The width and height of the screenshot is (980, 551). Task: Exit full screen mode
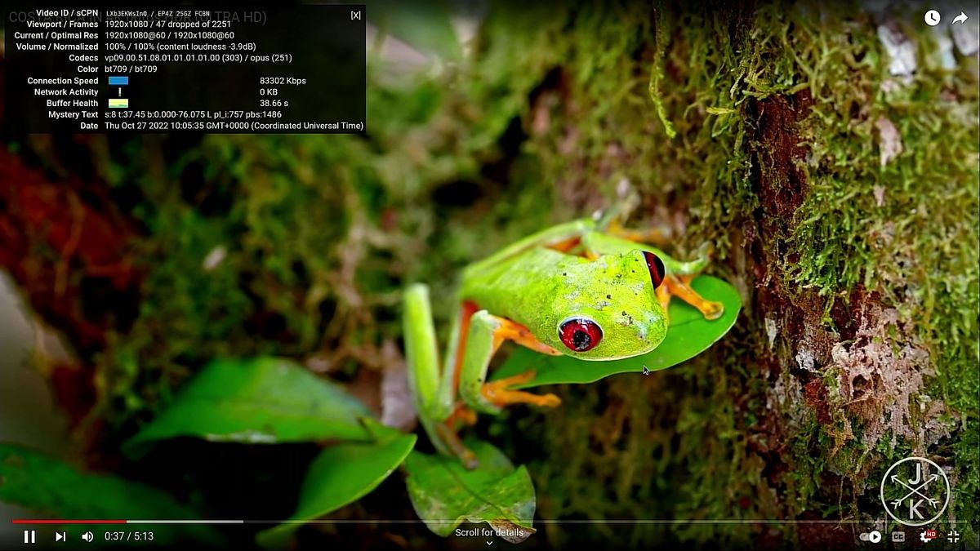tap(953, 536)
